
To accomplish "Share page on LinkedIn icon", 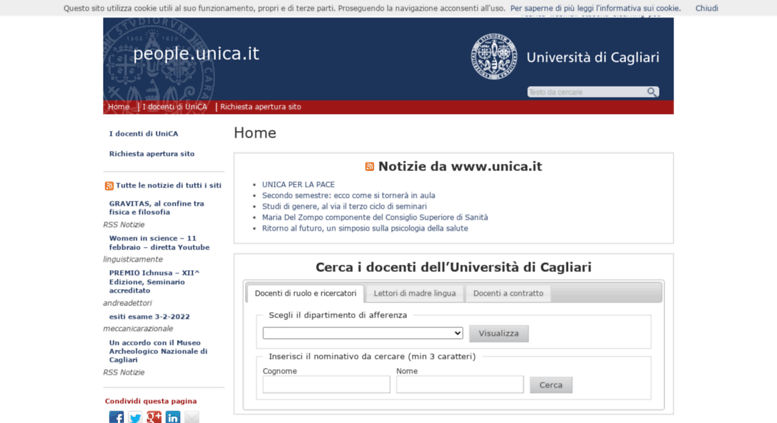I will (x=173, y=417).
